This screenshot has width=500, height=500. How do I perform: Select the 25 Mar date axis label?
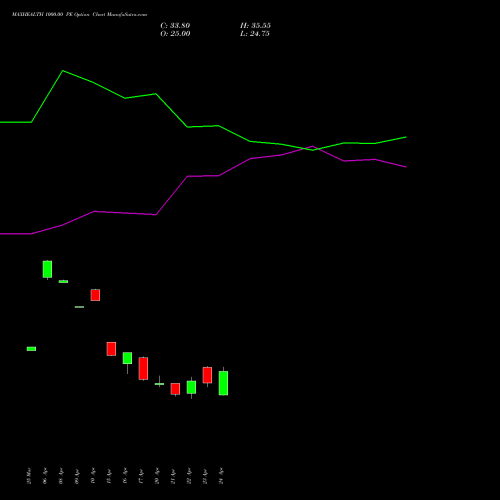pos(29,476)
